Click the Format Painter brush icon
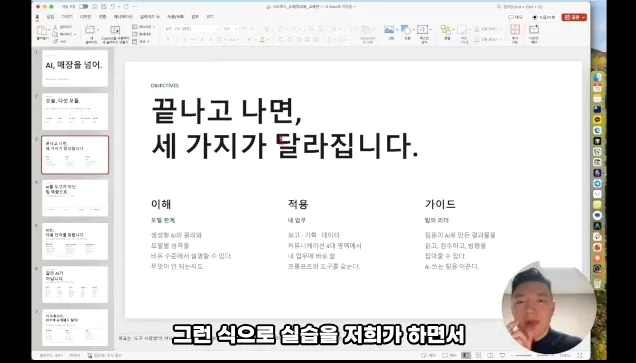636x363 pixels. click(56, 41)
